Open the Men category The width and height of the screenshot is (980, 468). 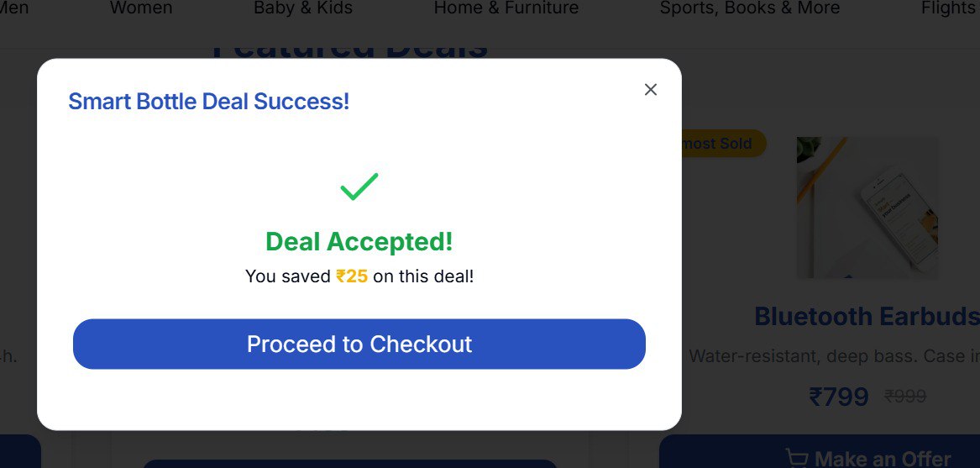[15, 8]
